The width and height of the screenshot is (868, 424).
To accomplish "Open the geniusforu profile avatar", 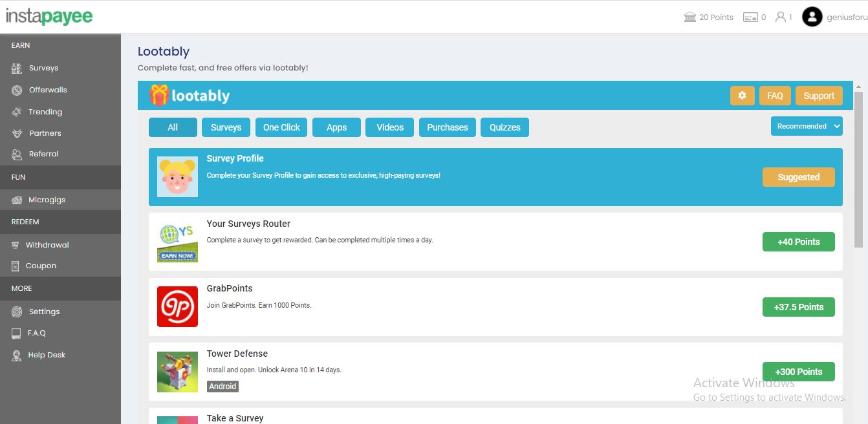I will click(812, 17).
